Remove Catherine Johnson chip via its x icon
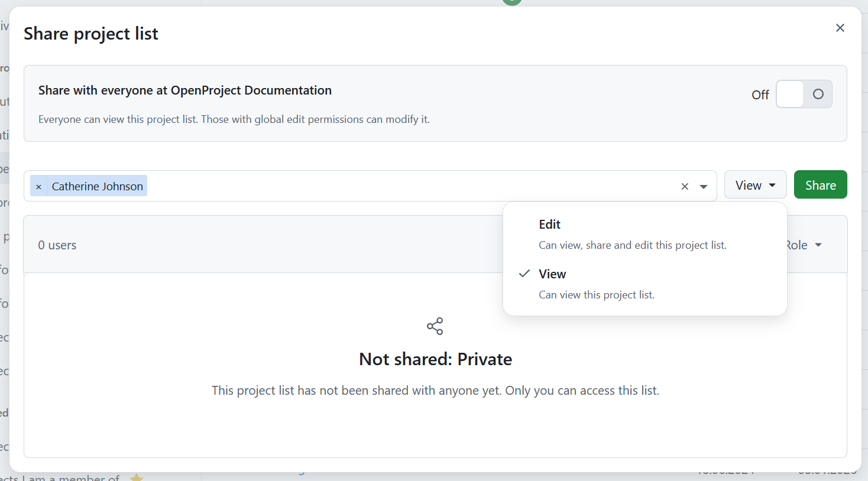The width and height of the screenshot is (868, 481). pyautogui.click(x=38, y=186)
